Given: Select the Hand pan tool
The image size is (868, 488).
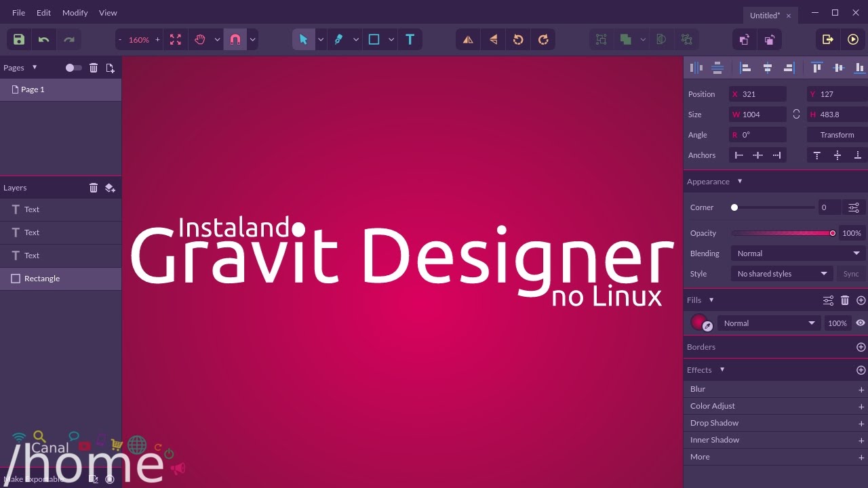Looking at the screenshot, I should [x=200, y=39].
